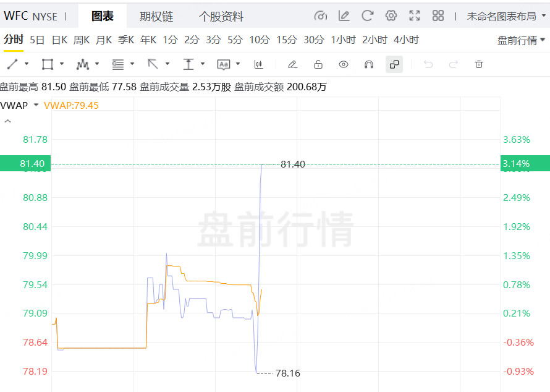Collapse the indicator legend chevron
The height and width of the screenshot is (392, 550).
(x=7, y=121)
